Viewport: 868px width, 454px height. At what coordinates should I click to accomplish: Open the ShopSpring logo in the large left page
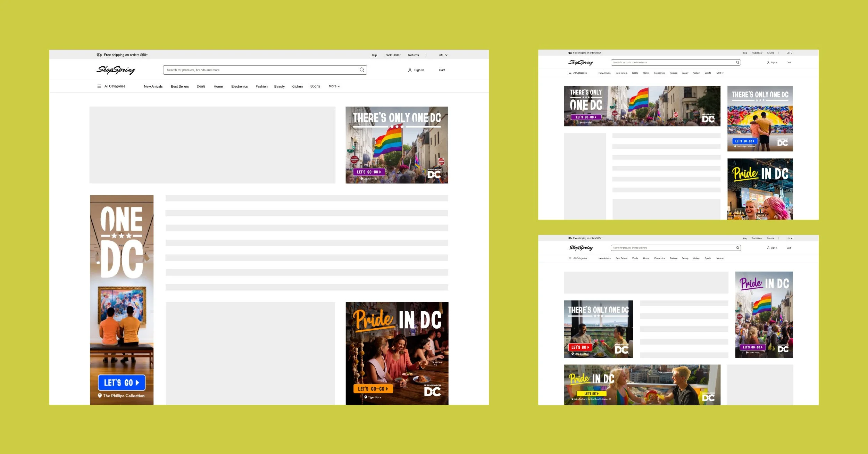pyautogui.click(x=116, y=70)
